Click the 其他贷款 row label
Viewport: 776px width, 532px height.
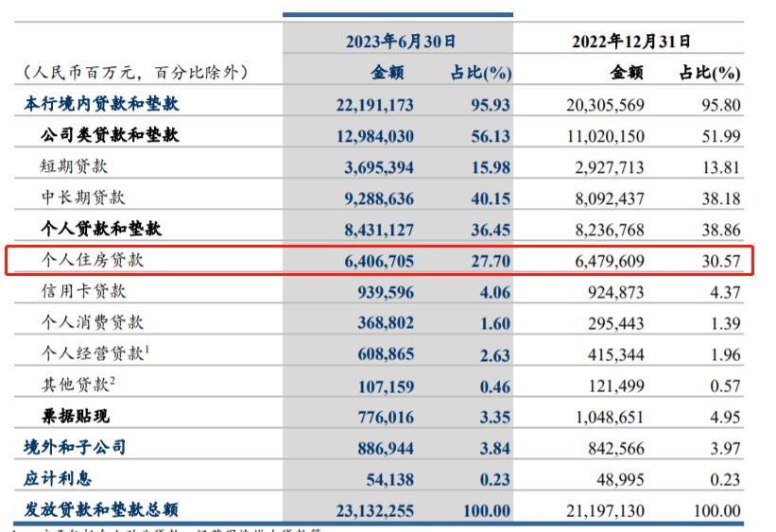click(77, 385)
